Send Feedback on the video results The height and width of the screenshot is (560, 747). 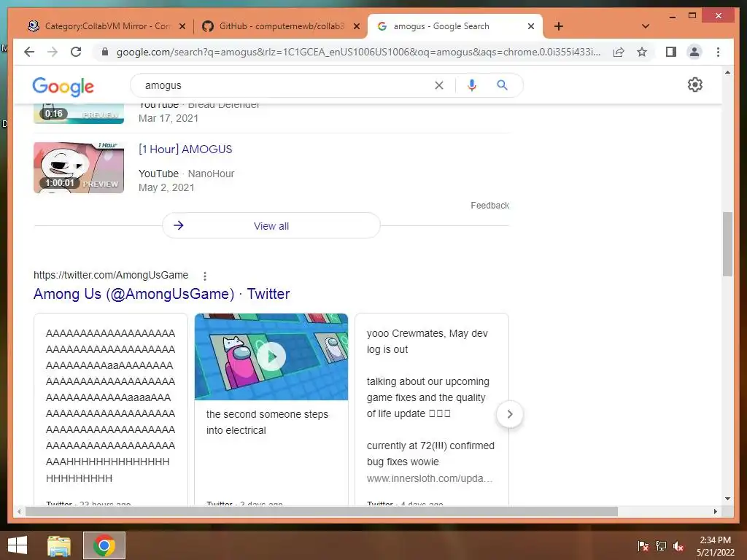[489, 205]
